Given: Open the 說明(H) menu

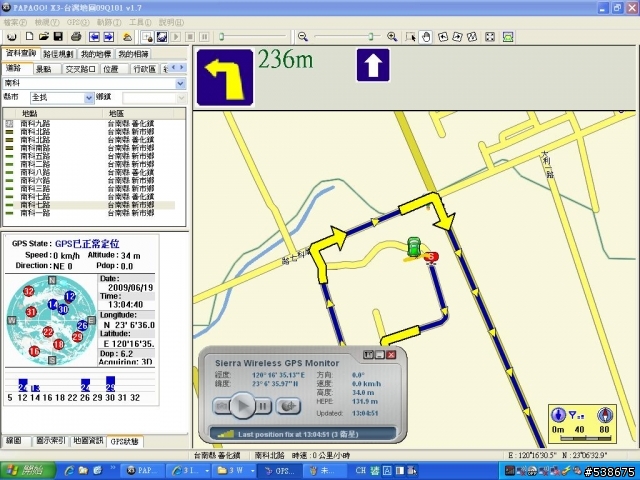Looking at the screenshot, I should pos(171,22).
